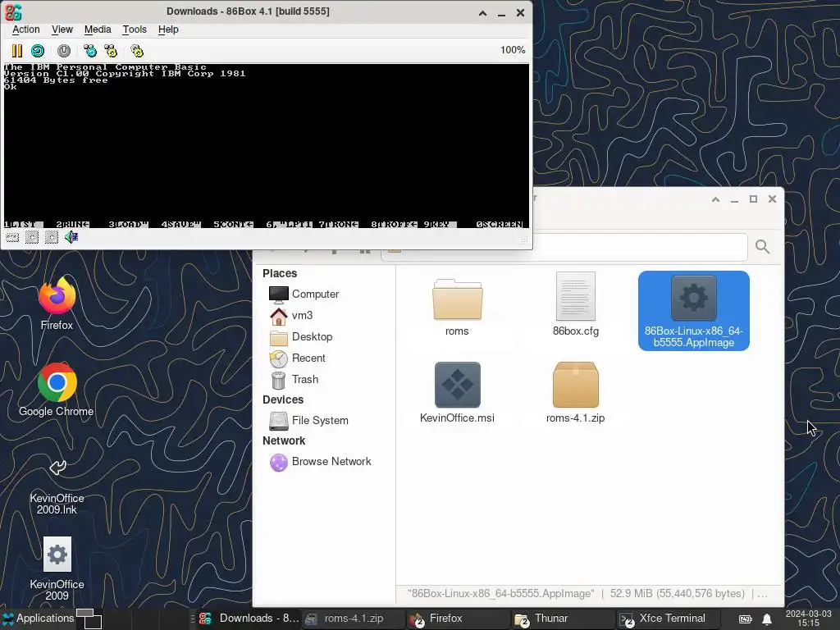
Task: Click the first floppy drive icon in status bar
Action: 32,237
